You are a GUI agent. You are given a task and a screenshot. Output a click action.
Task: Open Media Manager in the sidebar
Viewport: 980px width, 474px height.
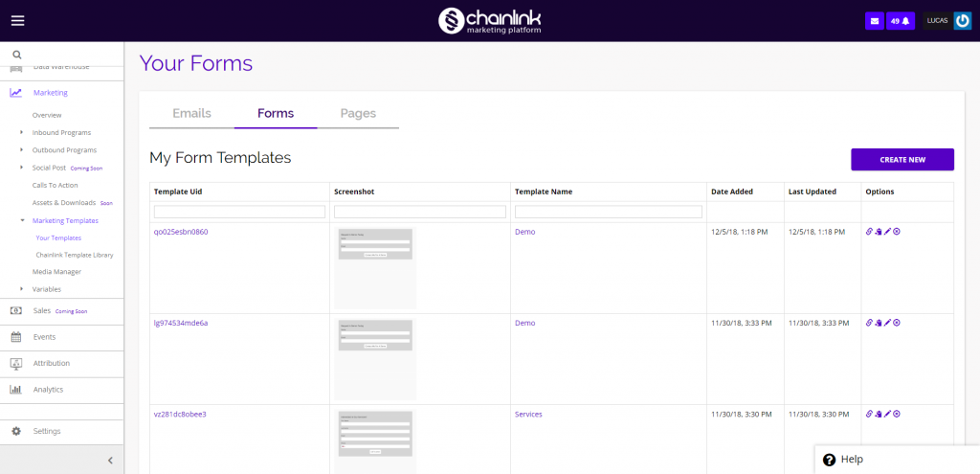(x=56, y=271)
